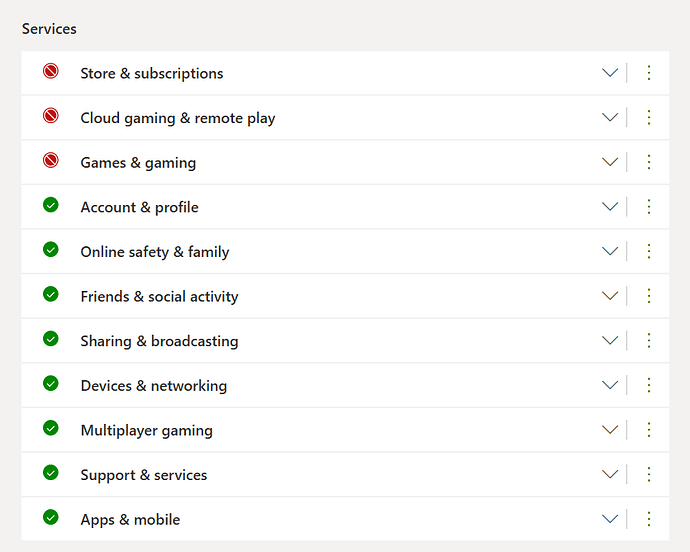Image resolution: width=690 pixels, height=552 pixels.
Task: Click the Multiplayer gaming service name
Action: 146,430
